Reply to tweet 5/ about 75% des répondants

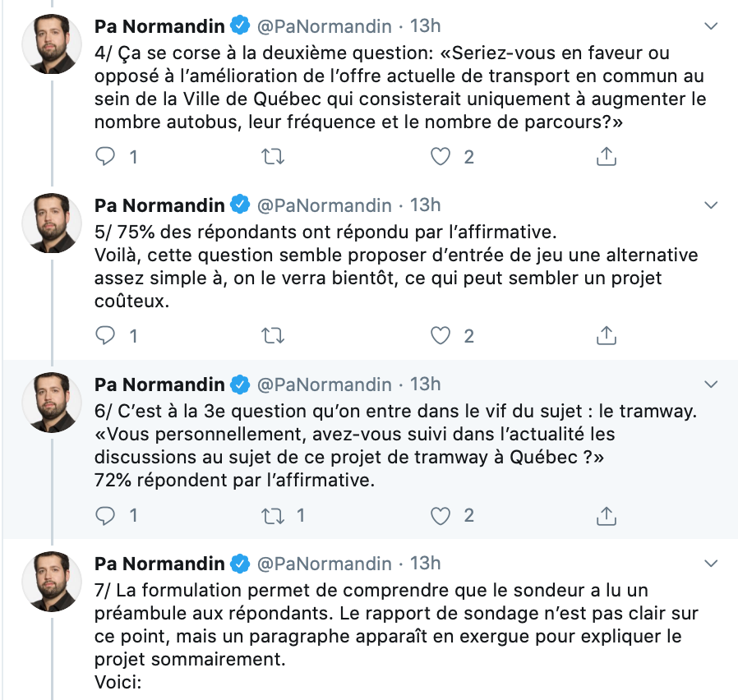105,336
